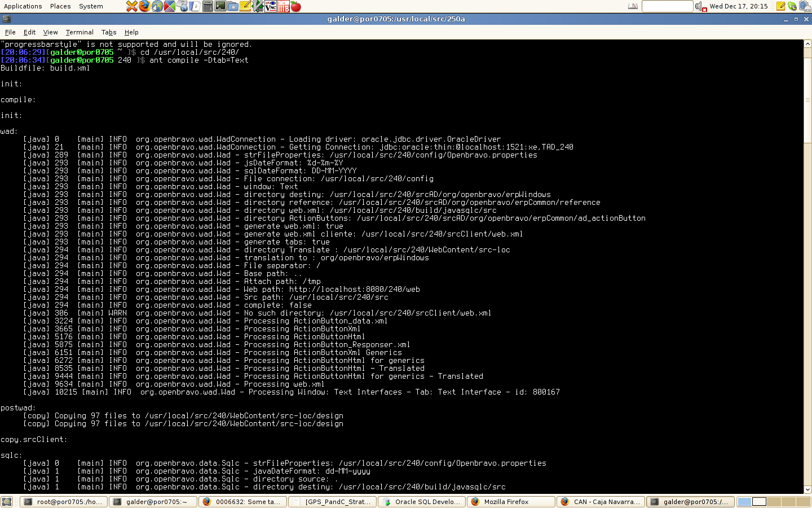Click the muted volume speaker icon
812x508 pixels.
point(700,6)
